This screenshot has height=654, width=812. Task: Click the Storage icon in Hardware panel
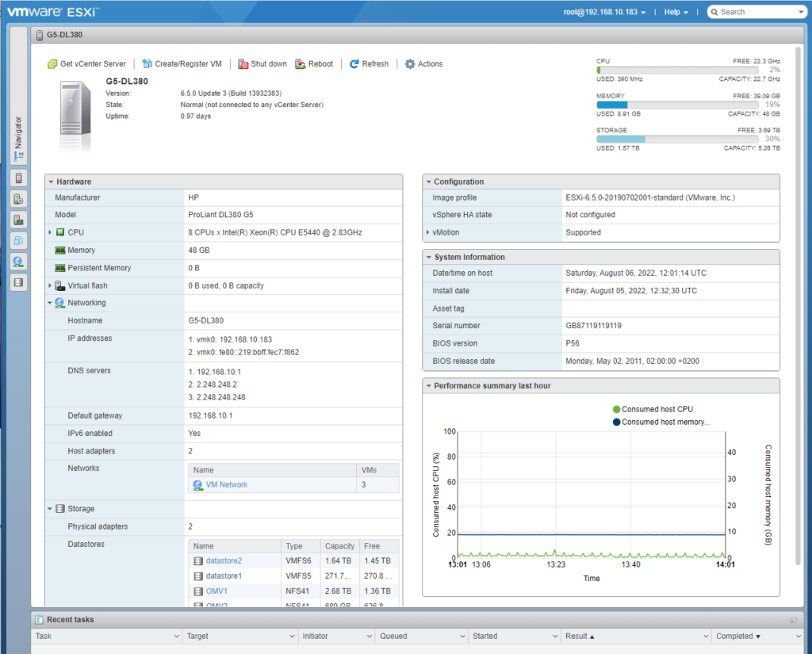pos(60,509)
